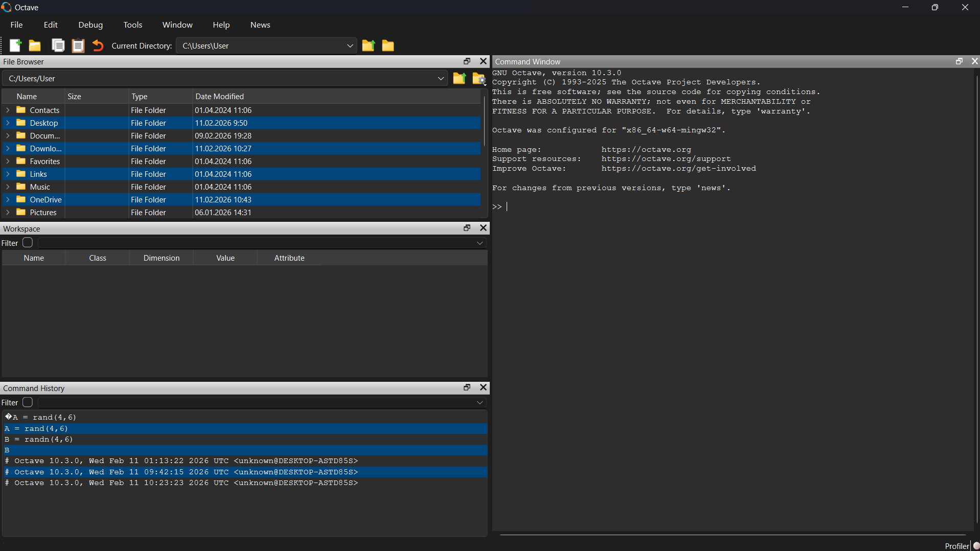Click the Undo arrow icon
The height and width of the screenshot is (551, 980).
(x=98, y=46)
